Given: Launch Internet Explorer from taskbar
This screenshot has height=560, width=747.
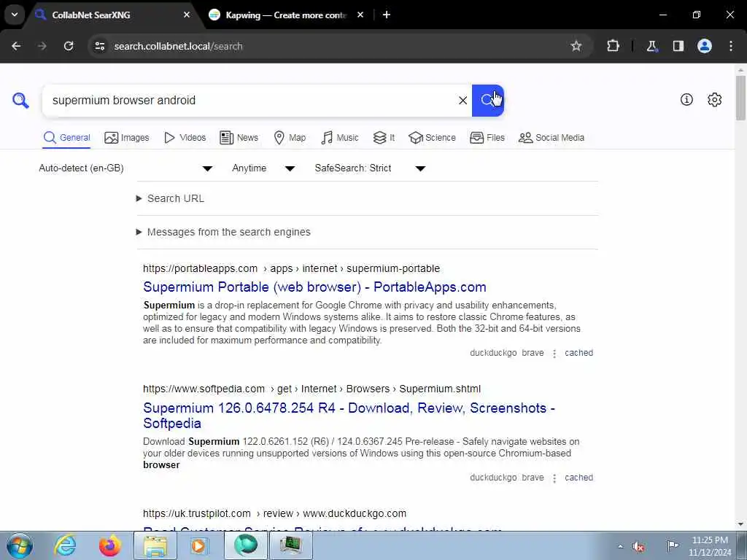Looking at the screenshot, I should (x=65, y=545).
